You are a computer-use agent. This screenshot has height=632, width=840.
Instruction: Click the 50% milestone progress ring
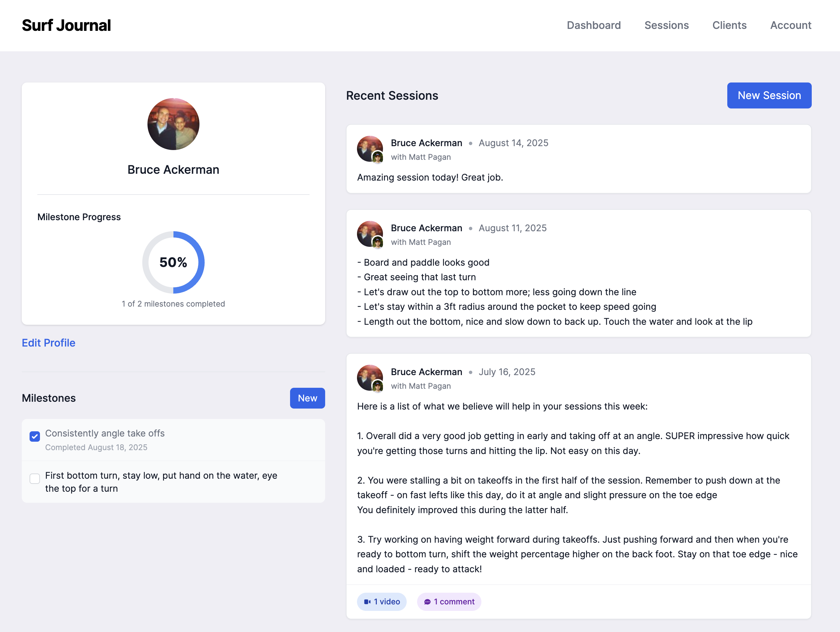[x=173, y=262]
